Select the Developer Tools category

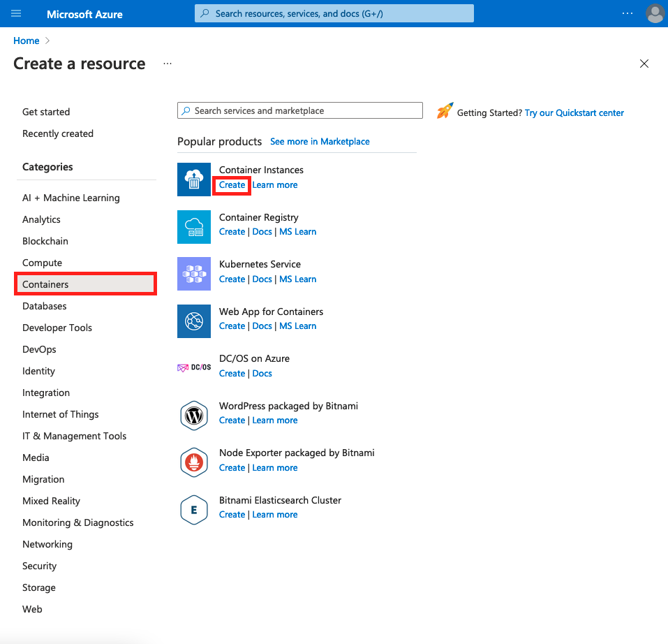(x=57, y=328)
